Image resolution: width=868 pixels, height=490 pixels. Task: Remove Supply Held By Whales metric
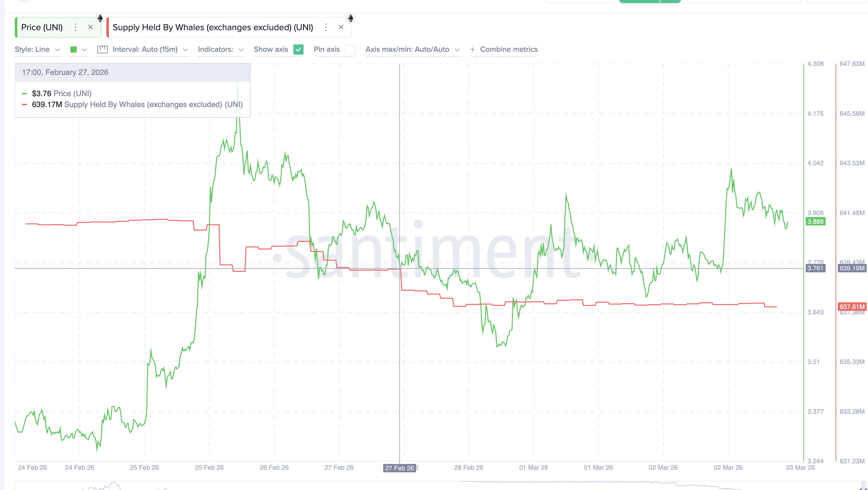pyautogui.click(x=341, y=27)
